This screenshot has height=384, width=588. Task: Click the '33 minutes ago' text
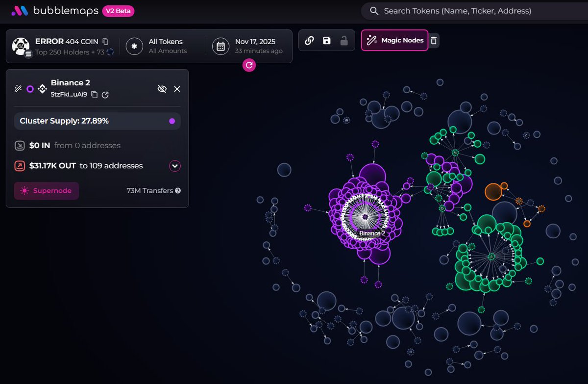(259, 51)
